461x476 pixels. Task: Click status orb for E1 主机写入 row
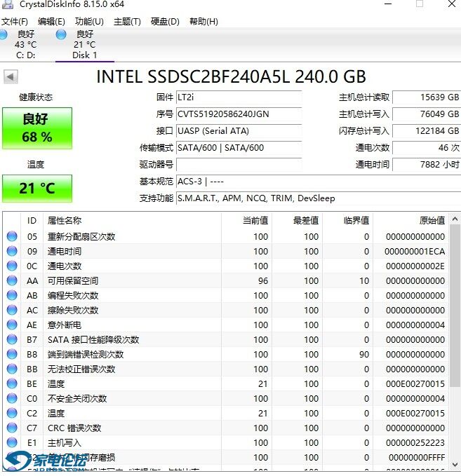[12, 442]
